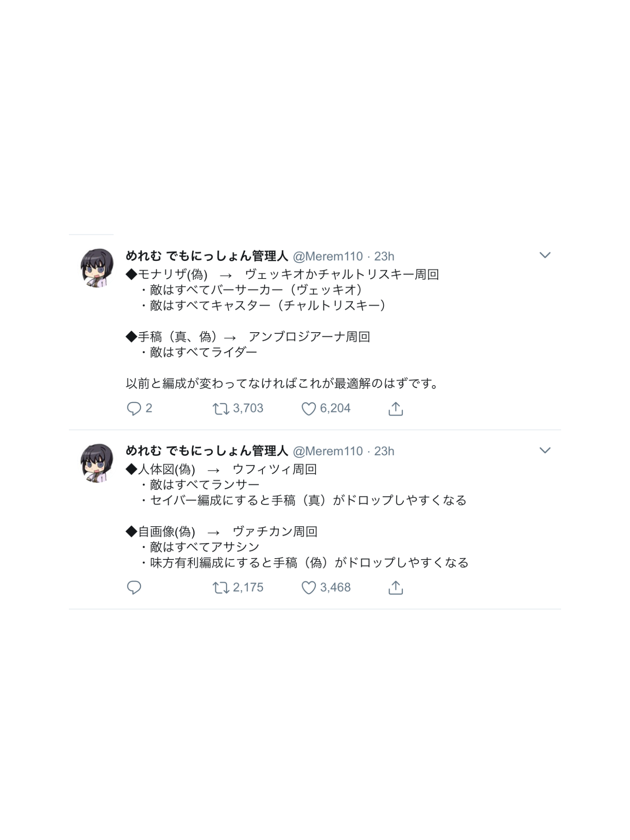Image resolution: width=630 pixels, height=840 pixels.
Task: Open profile picture on first tweet
Action: coord(97,268)
